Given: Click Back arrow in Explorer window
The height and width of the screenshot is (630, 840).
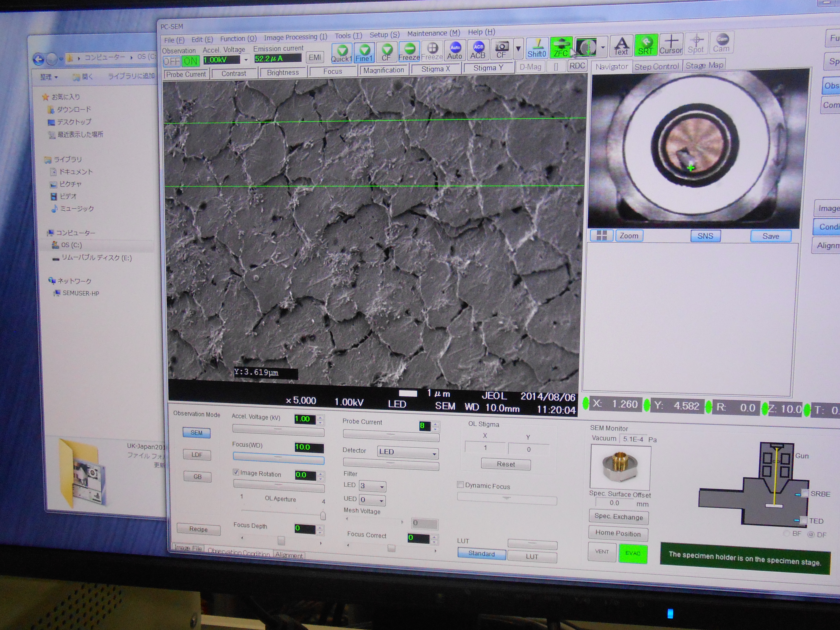Looking at the screenshot, I should click(38, 59).
